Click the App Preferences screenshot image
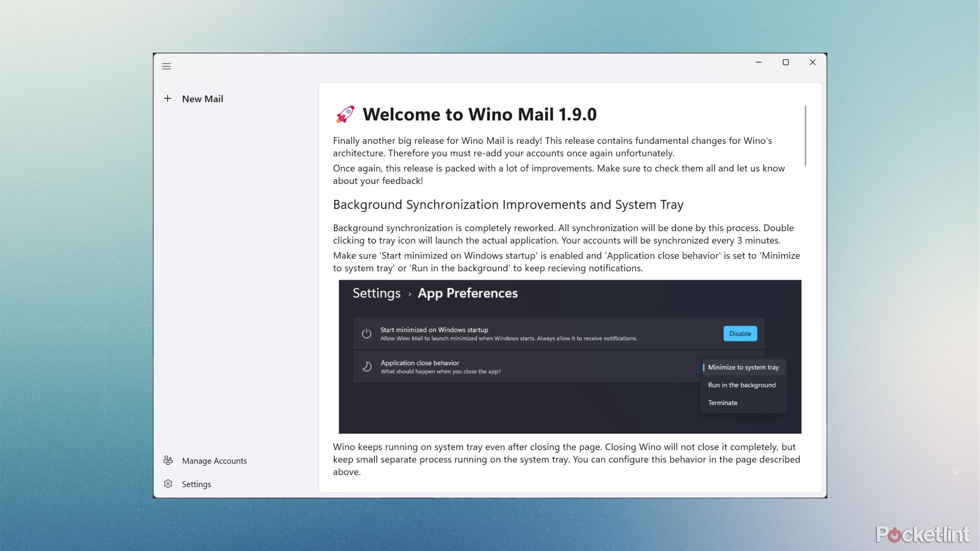 pyautogui.click(x=570, y=357)
